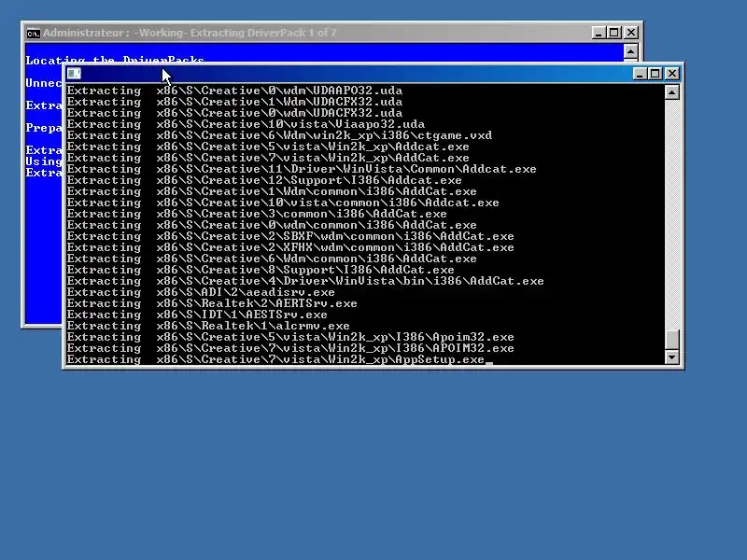This screenshot has width=747, height=560.
Task: Click line 'Creative\4\Driver\WinVista\bin\i386\AddCat.exe'
Action: [305, 281]
